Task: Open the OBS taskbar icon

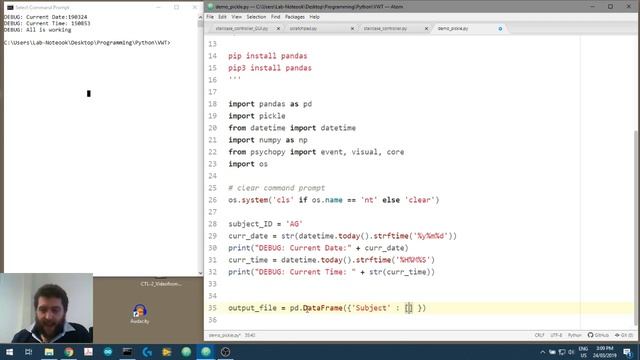Action: click(x=225, y=351)
